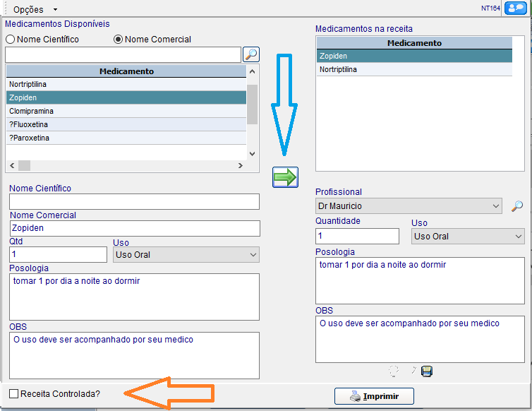The image size is (532, 411).
Task: Select Nortriptilina in the prescription list
Action: (x=413, y=70)
